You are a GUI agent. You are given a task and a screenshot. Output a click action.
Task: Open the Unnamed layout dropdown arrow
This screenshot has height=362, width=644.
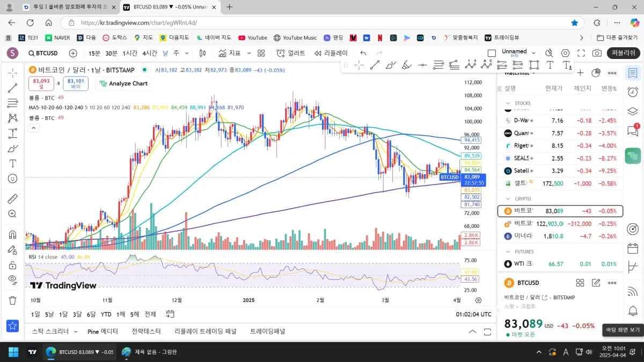coord(532,53)
